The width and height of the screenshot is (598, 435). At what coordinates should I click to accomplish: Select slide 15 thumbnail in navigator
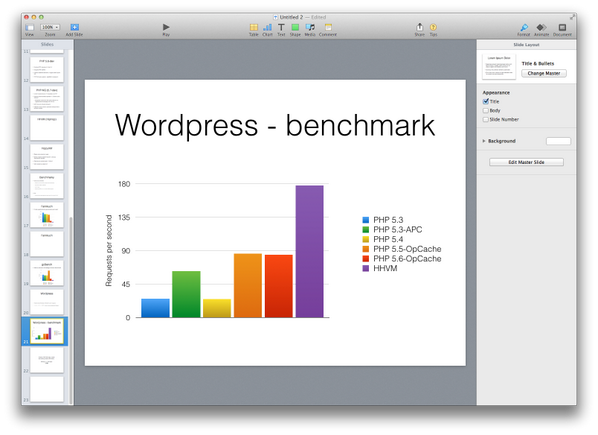coord(47,157)
